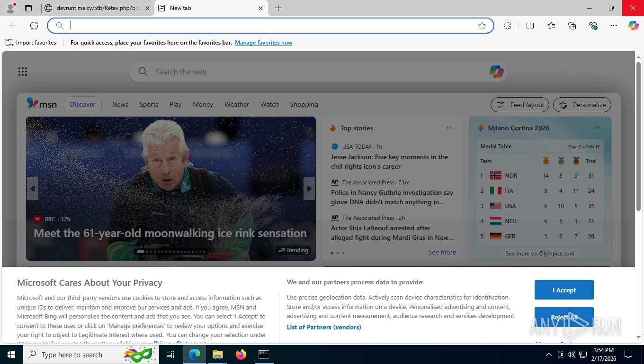Screen dimensions: 644x364
Task: Show next story in carousel
Action: point(309,189)
